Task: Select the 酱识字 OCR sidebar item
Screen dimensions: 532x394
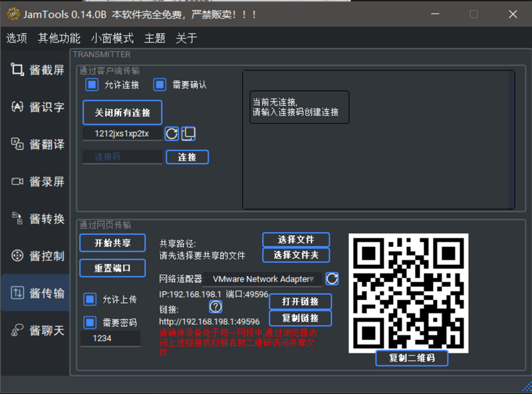Action: click(37, 107)
